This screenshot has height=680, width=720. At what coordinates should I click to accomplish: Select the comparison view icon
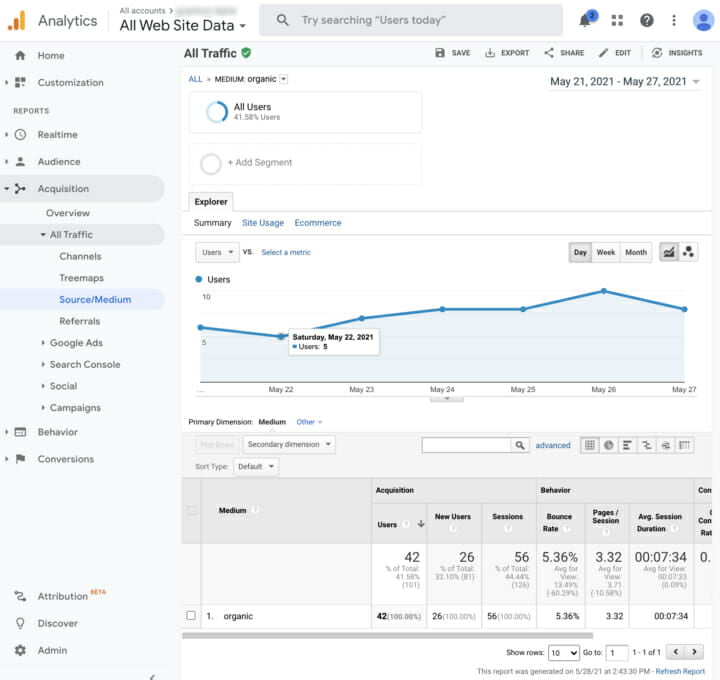[x=647, y=445]
